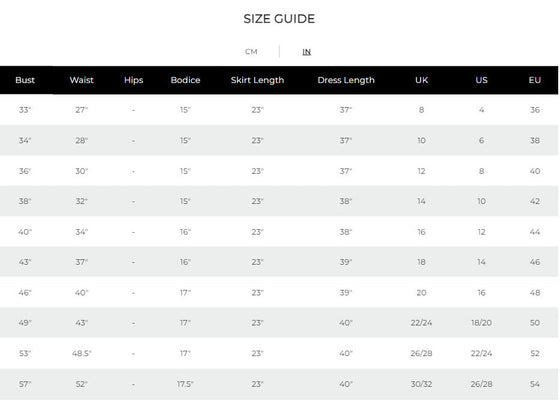Image resolution: width=560 pixels, height=400 pixels.
Task: Select EU size 36 cell
Action: (535, 110)
